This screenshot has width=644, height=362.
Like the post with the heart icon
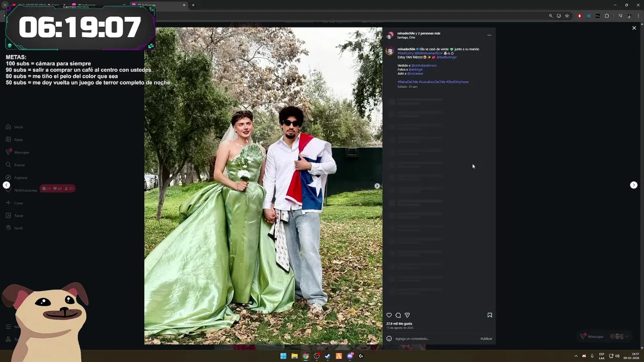pyautogui.click(x=389, y=315)
